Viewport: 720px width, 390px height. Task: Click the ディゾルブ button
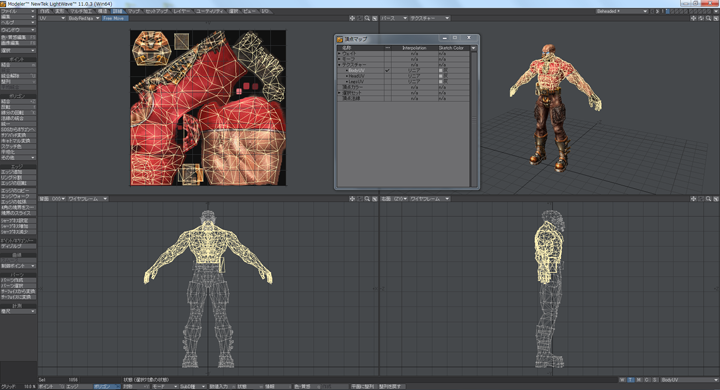tap(18, 246)
